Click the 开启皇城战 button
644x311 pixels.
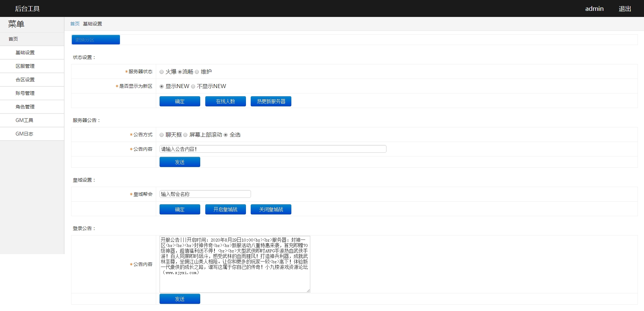pyautogui.click(x=226, y=209)
